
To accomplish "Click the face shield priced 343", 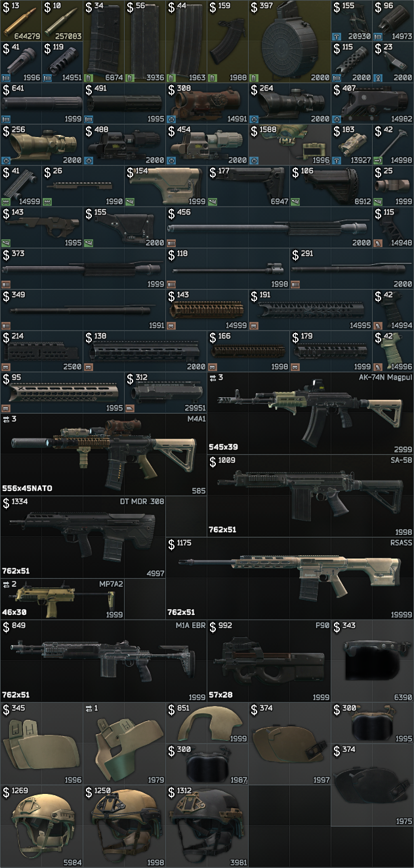I will pos(371,660).
